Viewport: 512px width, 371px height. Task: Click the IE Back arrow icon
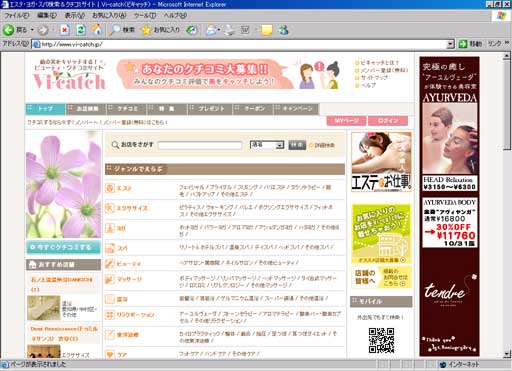[8, 30]
